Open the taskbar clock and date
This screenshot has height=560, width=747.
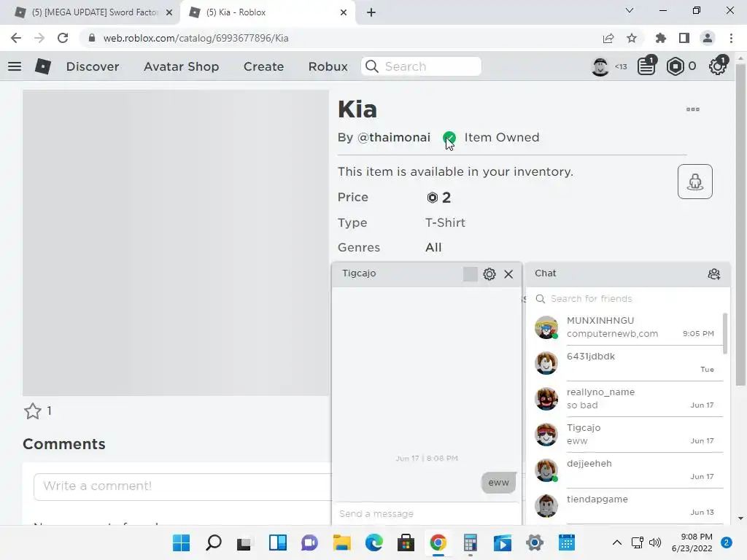692,542
